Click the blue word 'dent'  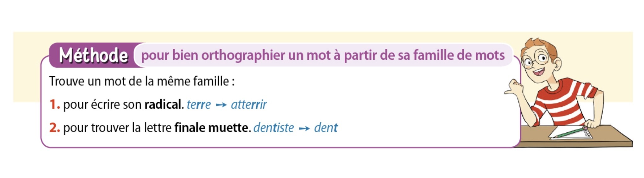pyautogui.click(x=326, y=128)
